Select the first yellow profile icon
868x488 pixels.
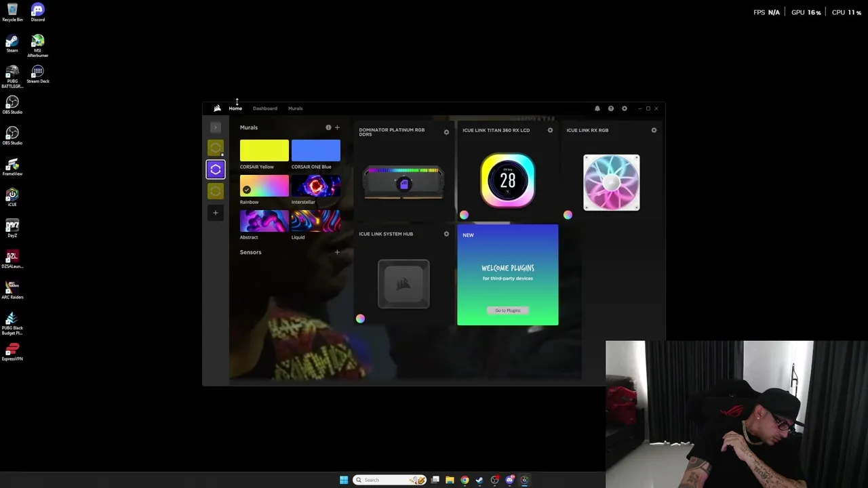coord(216,148)
